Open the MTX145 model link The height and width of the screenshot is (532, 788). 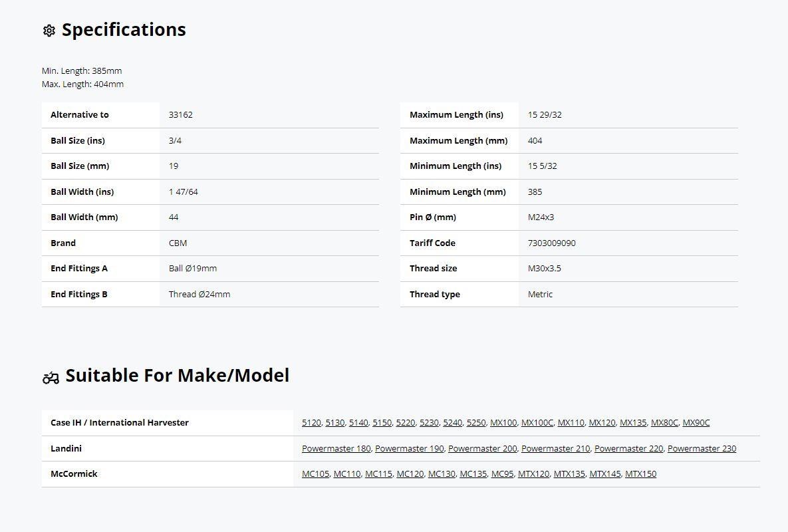coord(605,473)
